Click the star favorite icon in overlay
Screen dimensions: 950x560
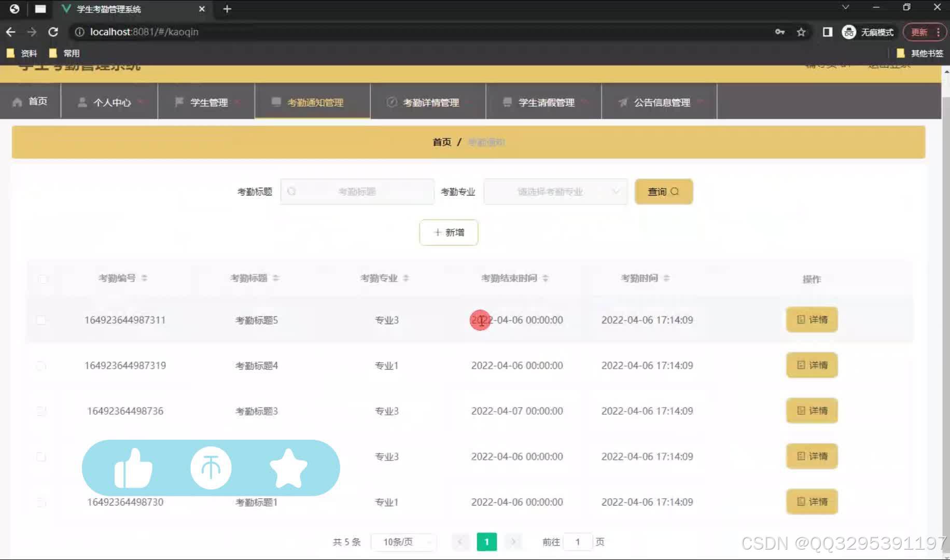288,468
